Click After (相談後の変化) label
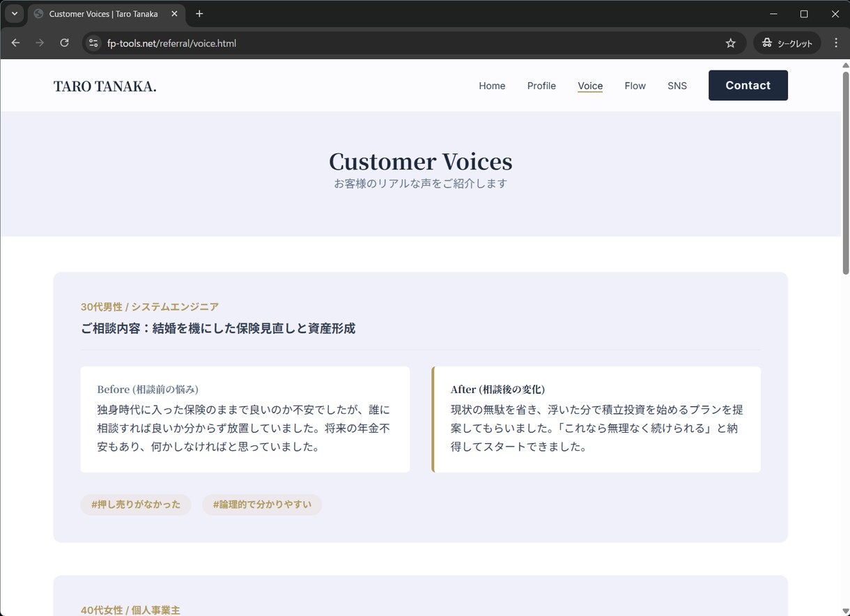The height and width of the screenshot is (616, 850). 497,390
